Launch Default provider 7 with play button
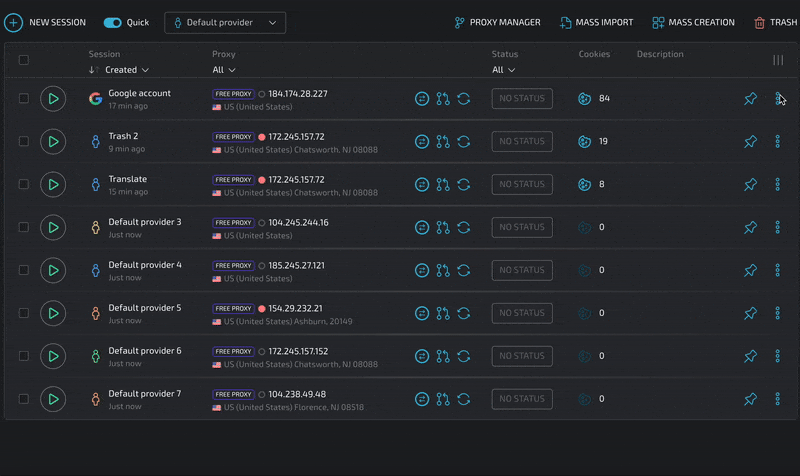Screen dimensions: 800x476 tap(53, 399)
